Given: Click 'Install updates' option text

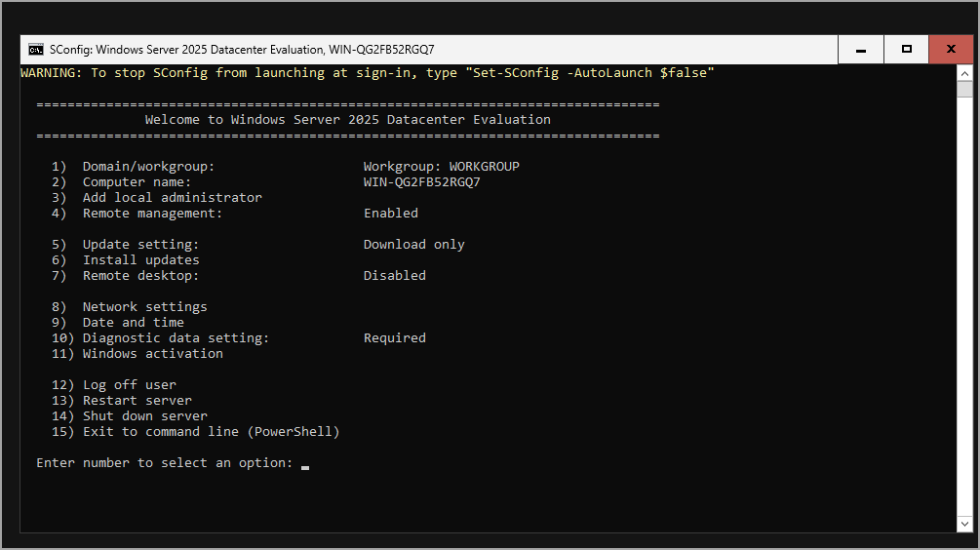Looking at the screenshot, I should [141, 260].
